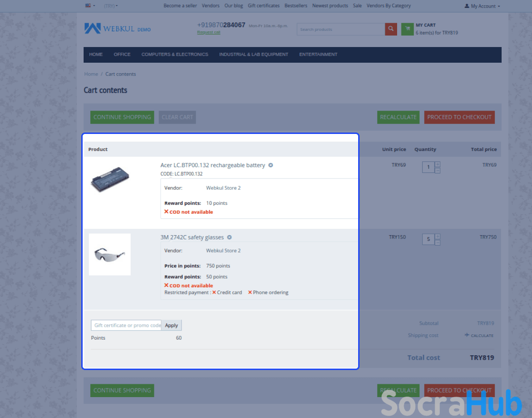Click the Webkul demo logo
Image resolution: width=532 pixels, height=418 pixels.
click(x=117, y=28)
